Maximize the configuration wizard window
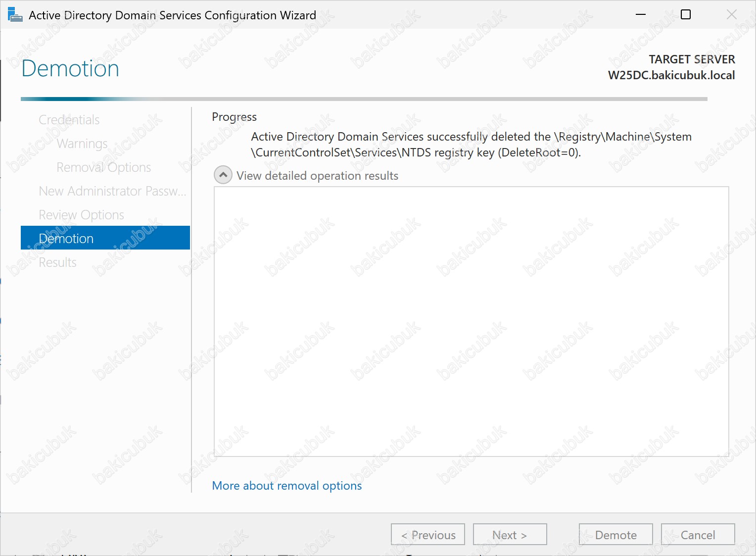756x556 pixels. click(686, 15)
